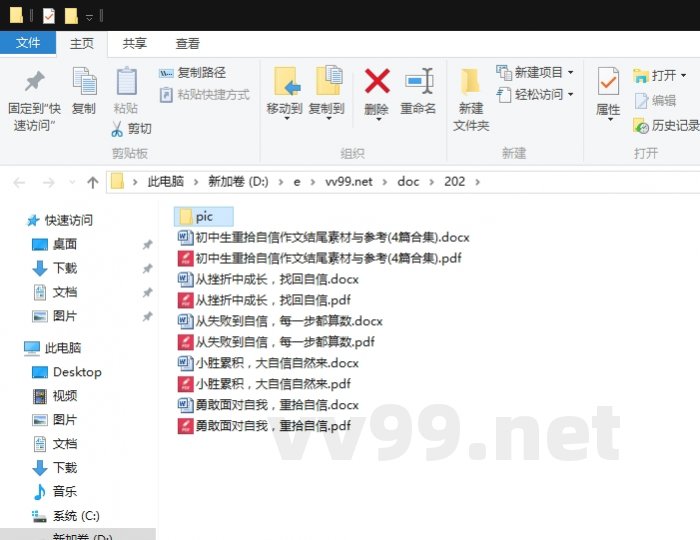Expand breadcrumb chevron after 202
700x540 pixels.
click(478, 182)
